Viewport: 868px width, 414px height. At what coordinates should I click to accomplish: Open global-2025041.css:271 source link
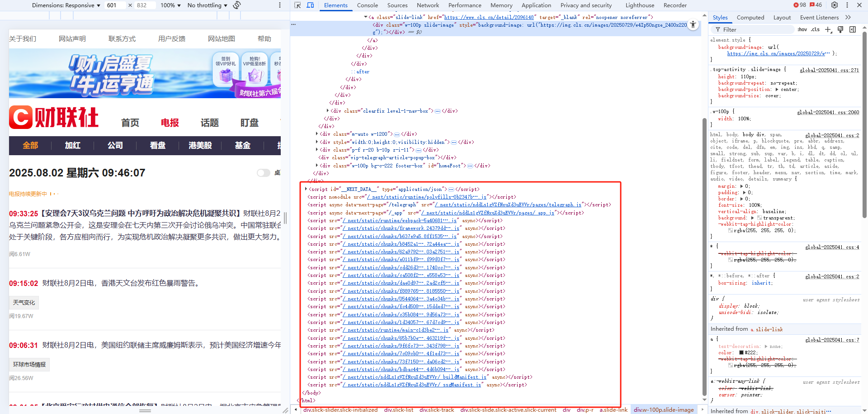tap(829, 70)
